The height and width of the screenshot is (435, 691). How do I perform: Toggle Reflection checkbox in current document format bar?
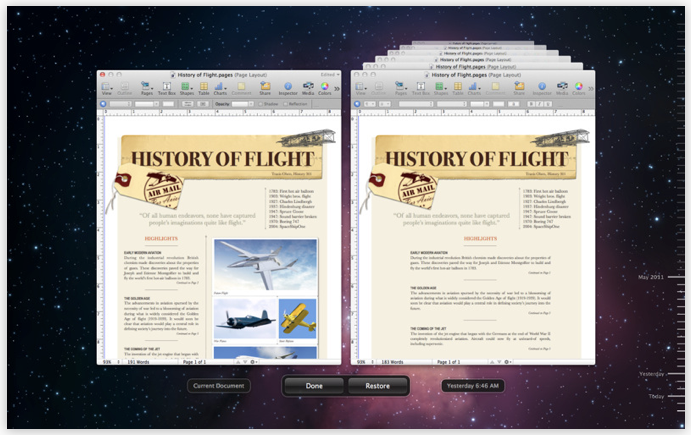(286, 104)
